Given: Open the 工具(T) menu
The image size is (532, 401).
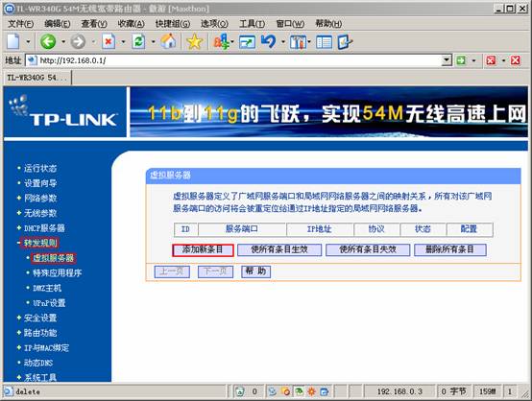Looking at the screenshot, I should click(252, 24).
